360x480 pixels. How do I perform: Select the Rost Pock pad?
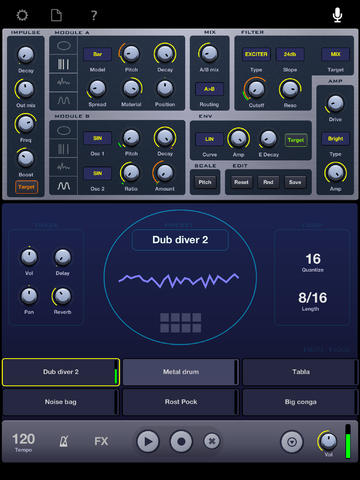click(181, 402)
